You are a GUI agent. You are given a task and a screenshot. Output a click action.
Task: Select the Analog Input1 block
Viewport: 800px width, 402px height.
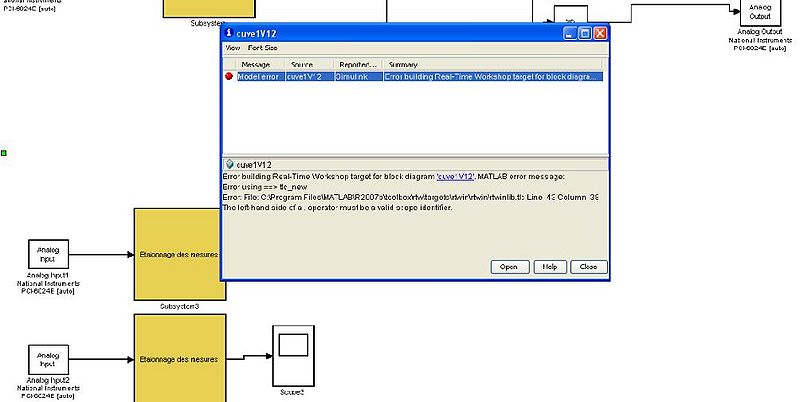tap(49, 254)
